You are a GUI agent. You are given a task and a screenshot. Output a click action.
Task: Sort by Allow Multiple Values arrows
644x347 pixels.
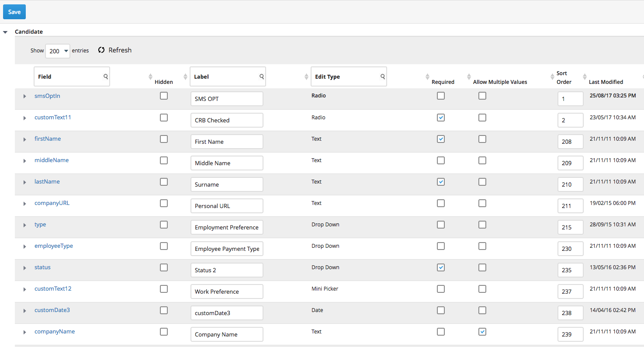[x=469, y=77]
